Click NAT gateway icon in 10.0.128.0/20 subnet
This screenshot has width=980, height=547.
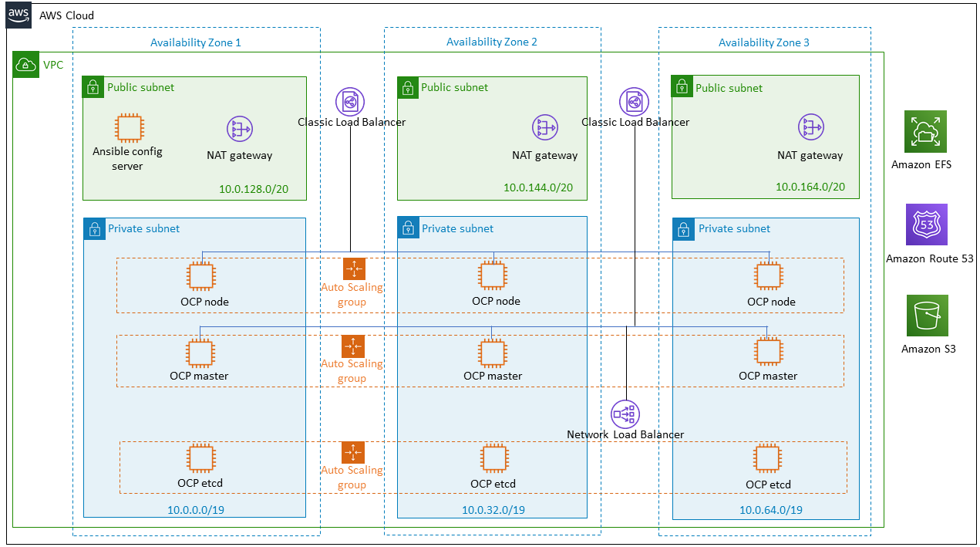pyautogui.click(x=239, y=129)
